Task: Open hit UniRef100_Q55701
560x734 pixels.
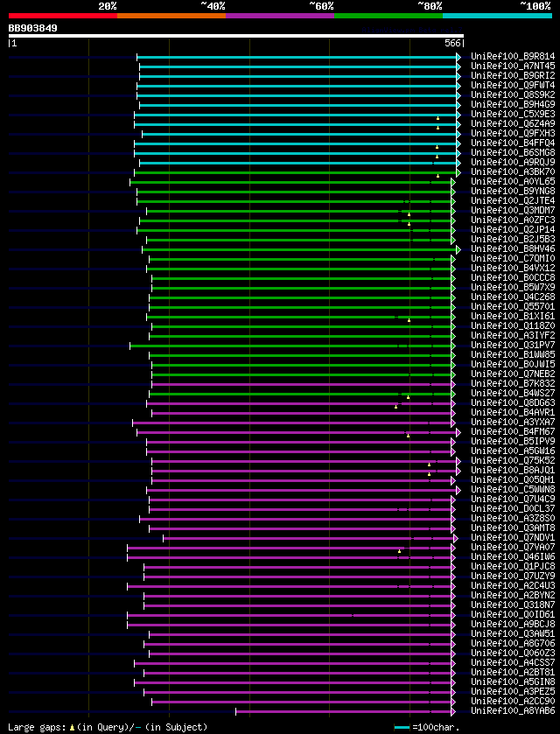Action: 513,306
